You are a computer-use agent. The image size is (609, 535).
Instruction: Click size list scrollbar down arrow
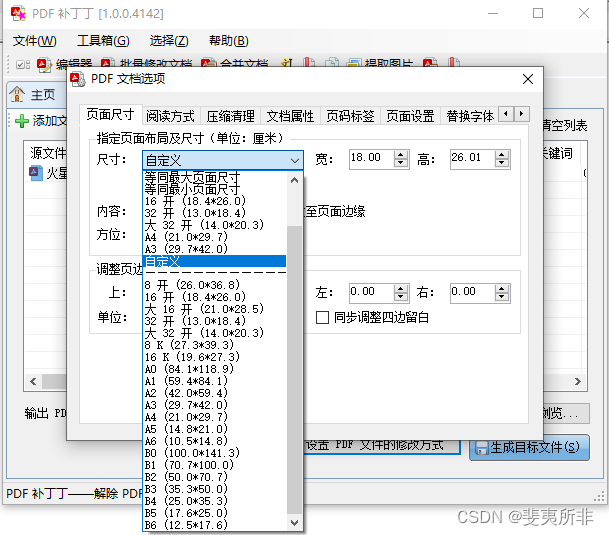pos(294,523)
